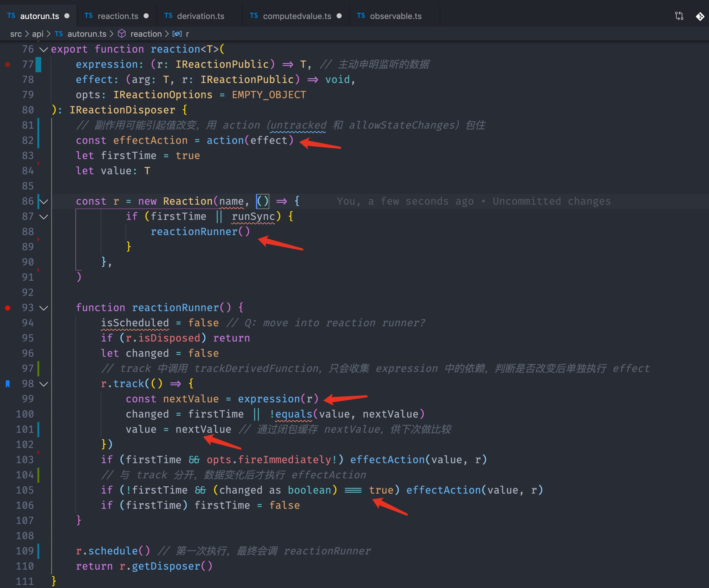Toggle the dimmed breakpoint on line 77
Screen dimensions: 709x588
point(8,64)
